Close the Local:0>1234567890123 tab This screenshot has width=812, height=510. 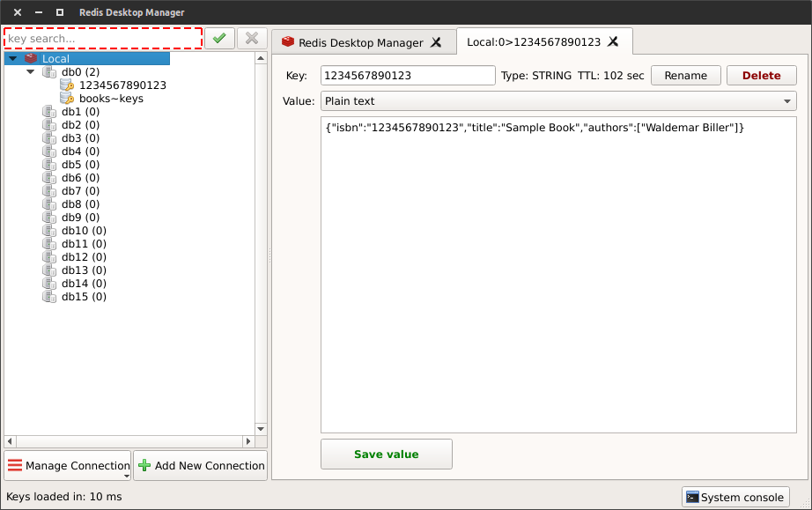click(613, 41)
